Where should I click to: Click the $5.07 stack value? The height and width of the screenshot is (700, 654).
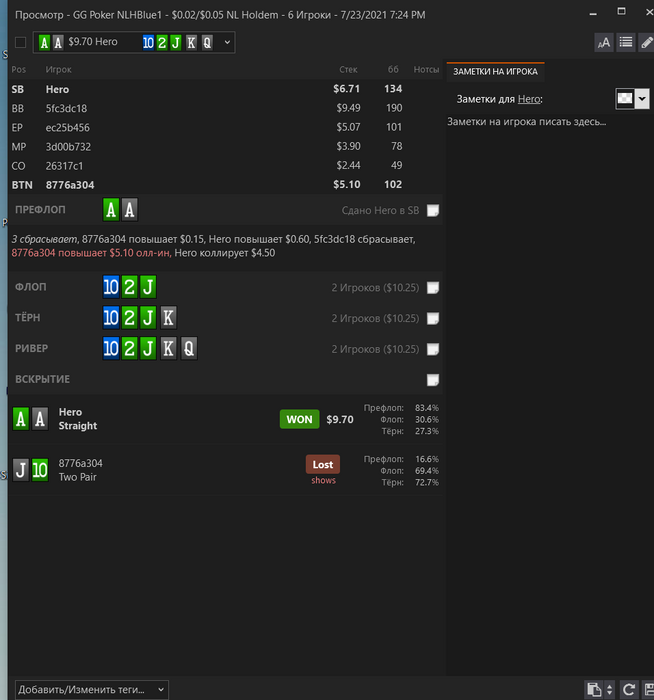(x=349, y=127)
